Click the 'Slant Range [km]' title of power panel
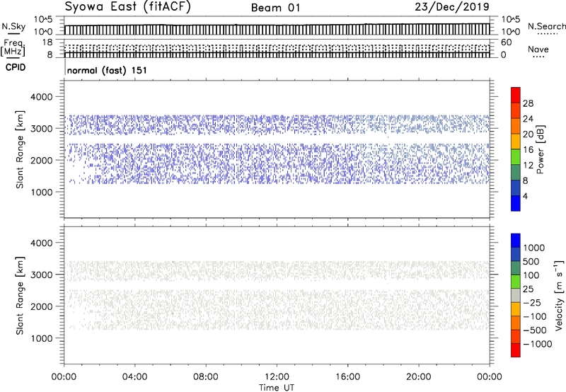The width and height of the screenshot is (566, 392). pyautogui.click(x=20, y=149)
